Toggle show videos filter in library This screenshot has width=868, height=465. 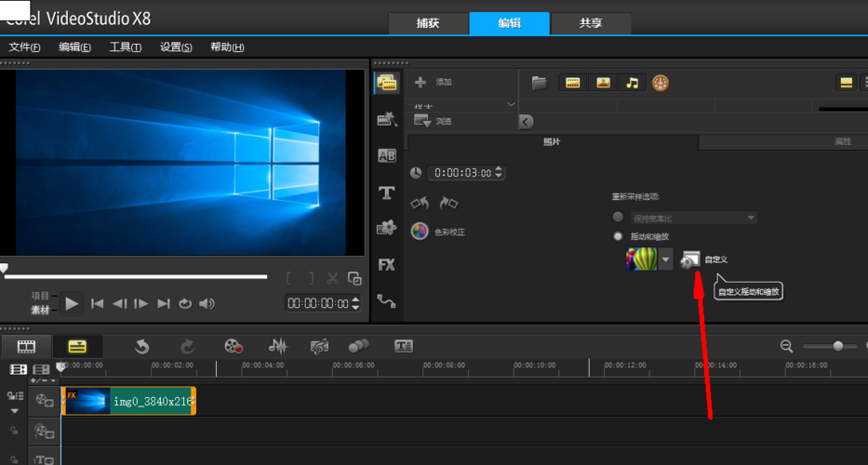(x=573, y=83)
